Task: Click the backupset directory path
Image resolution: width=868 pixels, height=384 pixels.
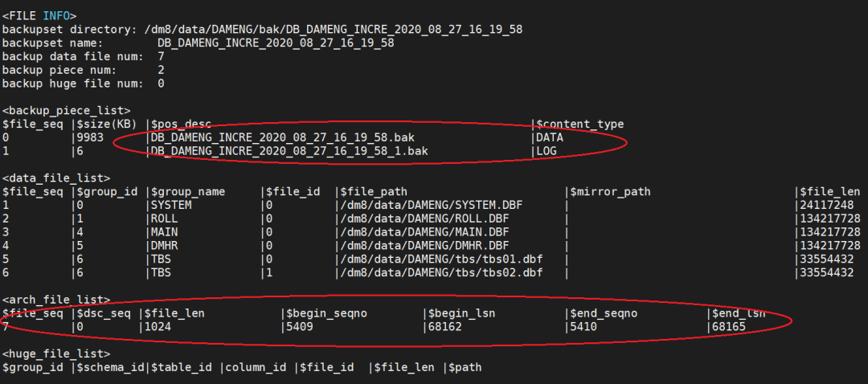Action: click(x=334, y=29)
